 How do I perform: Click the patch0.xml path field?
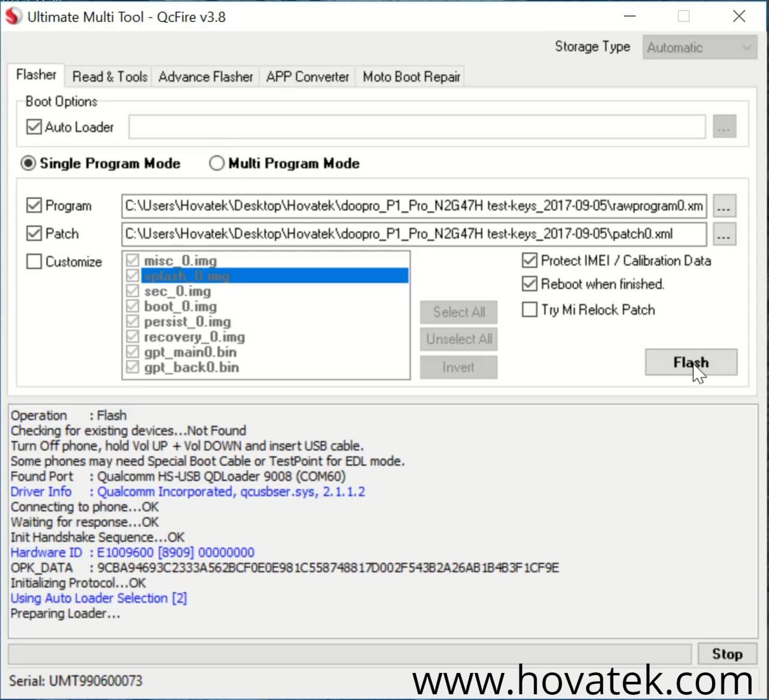click(414, 234)
